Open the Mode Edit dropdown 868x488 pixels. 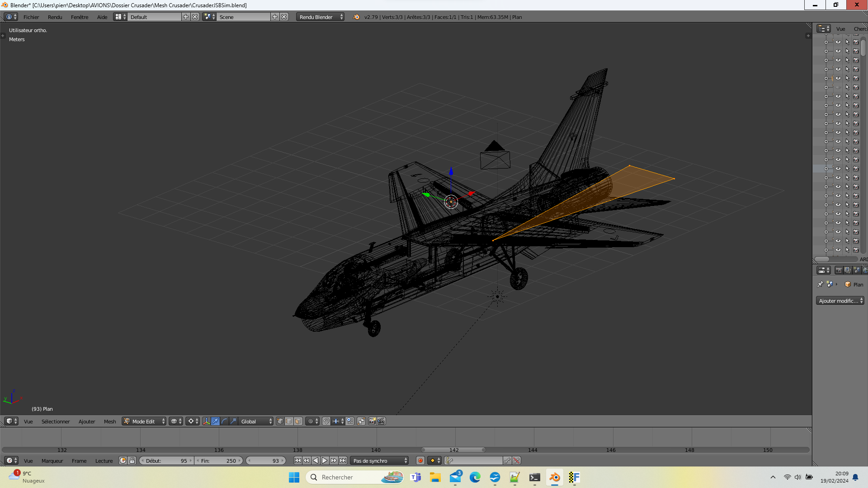click(x=144, y=421)
